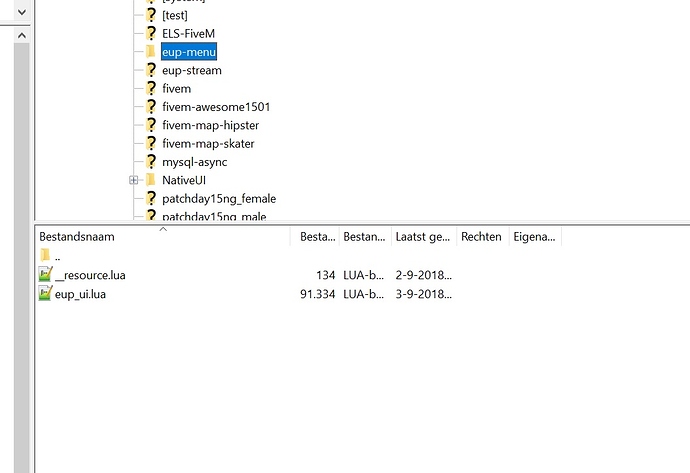Click the LUA-b... type cell of eup_ui.lua
Screen dimensions: 690x473
363,294
